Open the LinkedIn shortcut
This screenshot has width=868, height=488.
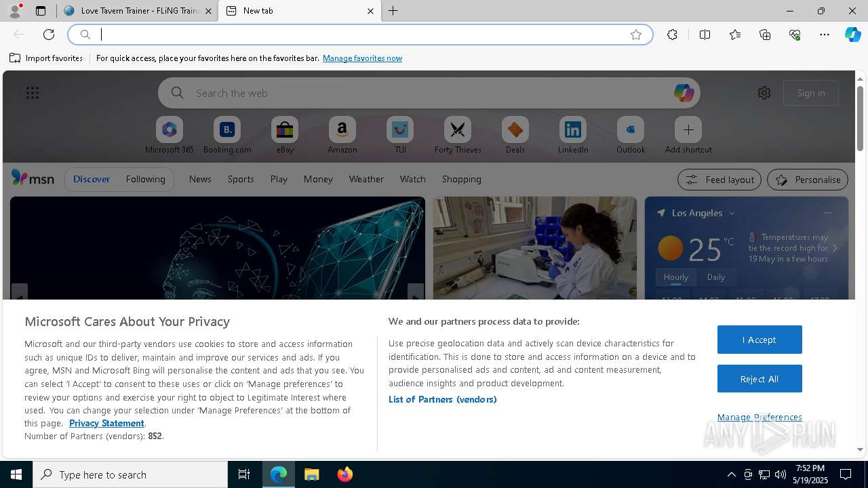click(573, 136)
